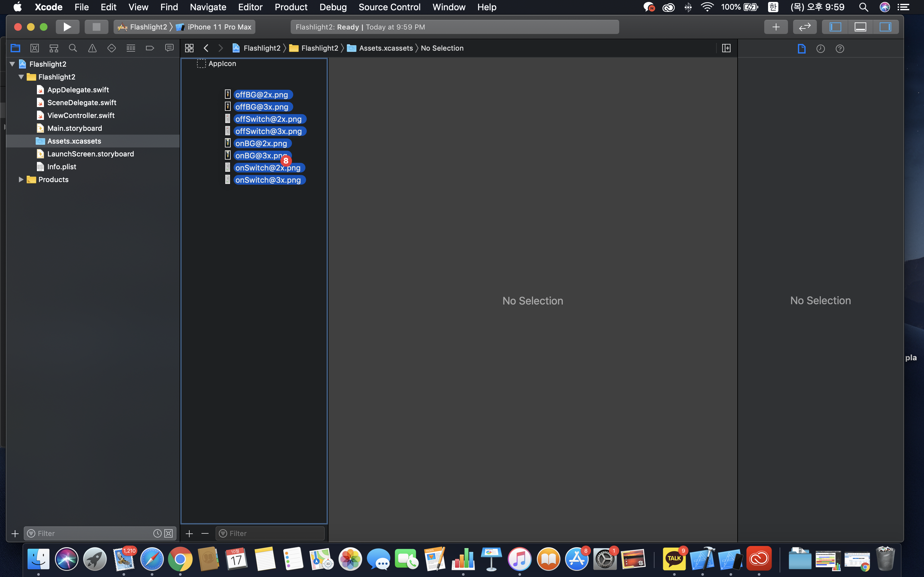
Task: Click the Stop button in toolbar
Action: [x=96, y=27]
